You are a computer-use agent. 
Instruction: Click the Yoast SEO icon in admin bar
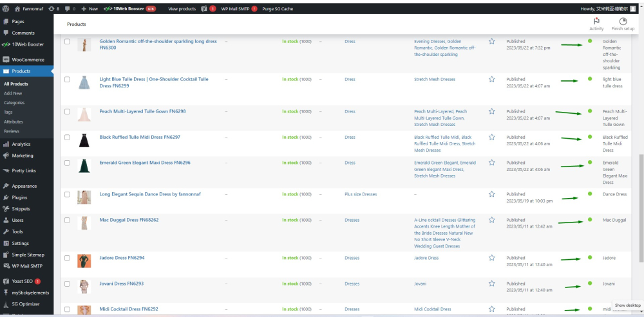click(x=204, y=9)
